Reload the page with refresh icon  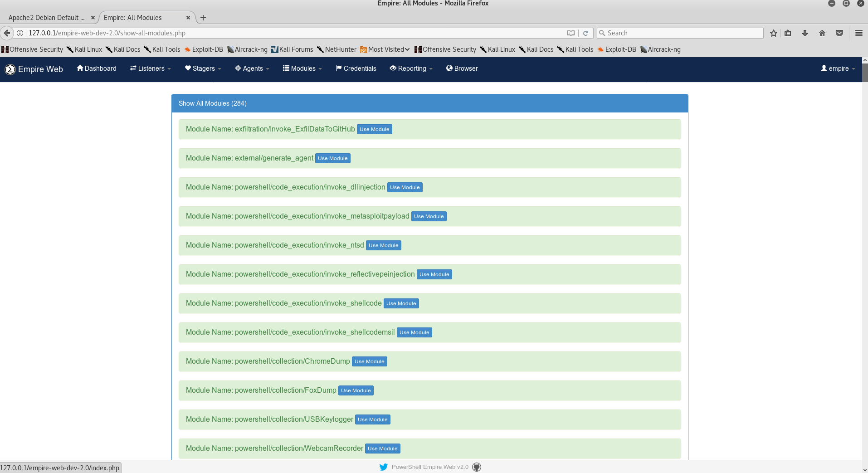click(x=585, y=33)
